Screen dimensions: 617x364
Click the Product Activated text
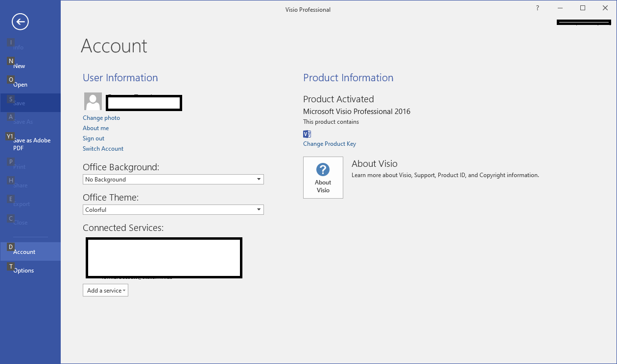pos(338,99)
